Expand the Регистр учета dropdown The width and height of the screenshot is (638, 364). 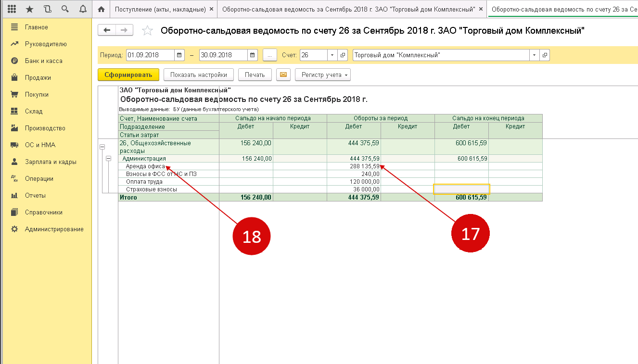tap(323, 75)
